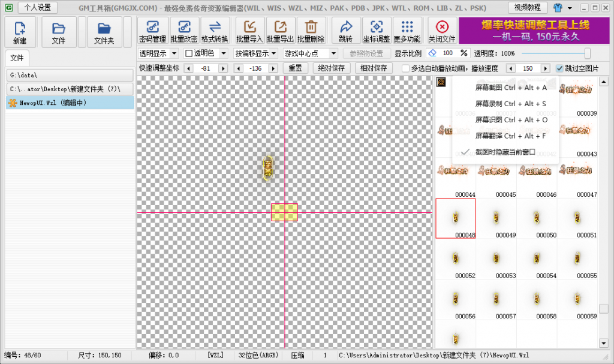Click the 批量导入 batch import icon
Screen dimensions: 614x364
tap(249, 30)
